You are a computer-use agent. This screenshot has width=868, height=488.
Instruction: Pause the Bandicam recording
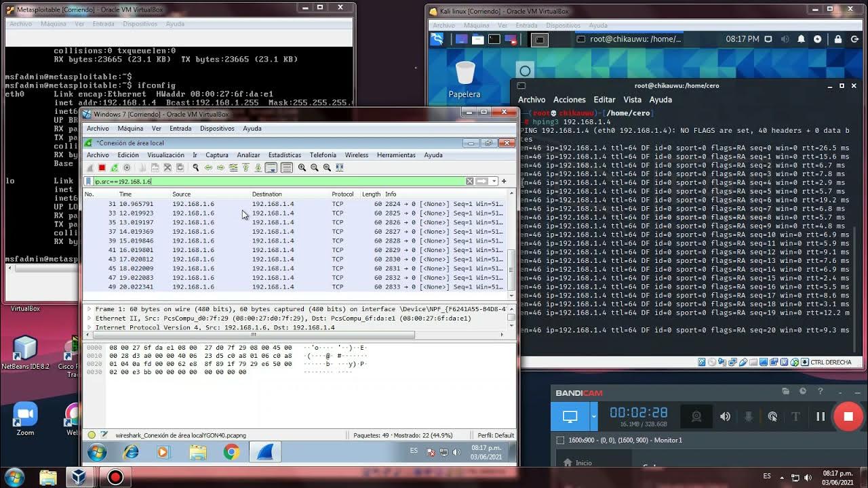coord(821,417)
